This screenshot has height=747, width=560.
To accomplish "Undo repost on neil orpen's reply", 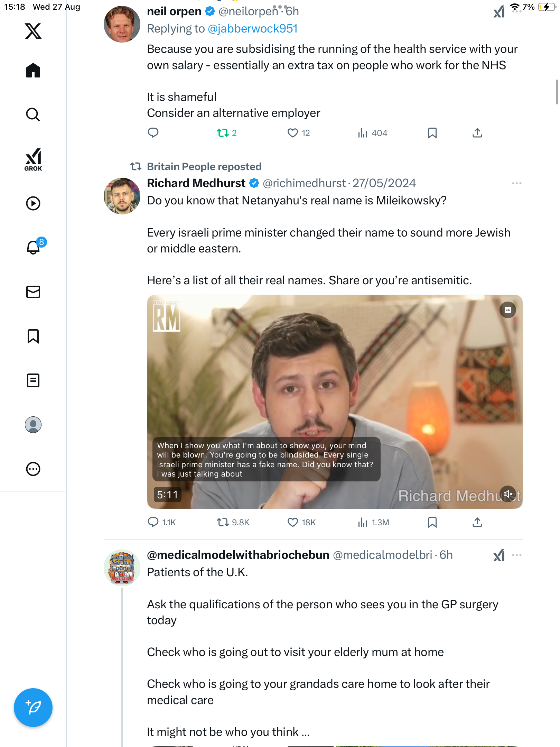I will coord(223,133).
